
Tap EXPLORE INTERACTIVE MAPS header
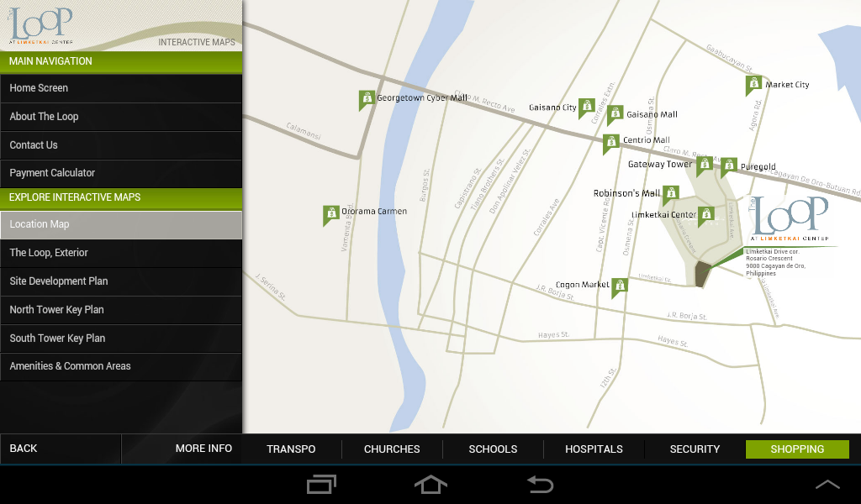(121, 198)
